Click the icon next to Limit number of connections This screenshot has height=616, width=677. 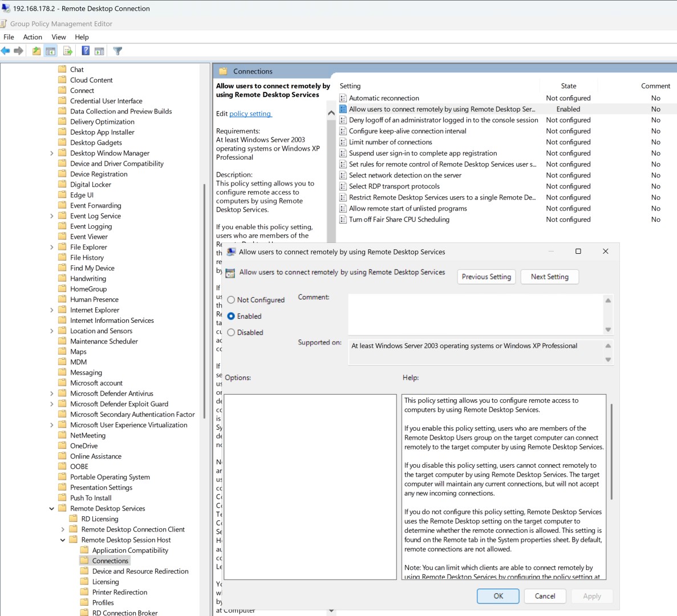(x=343, y=142)
